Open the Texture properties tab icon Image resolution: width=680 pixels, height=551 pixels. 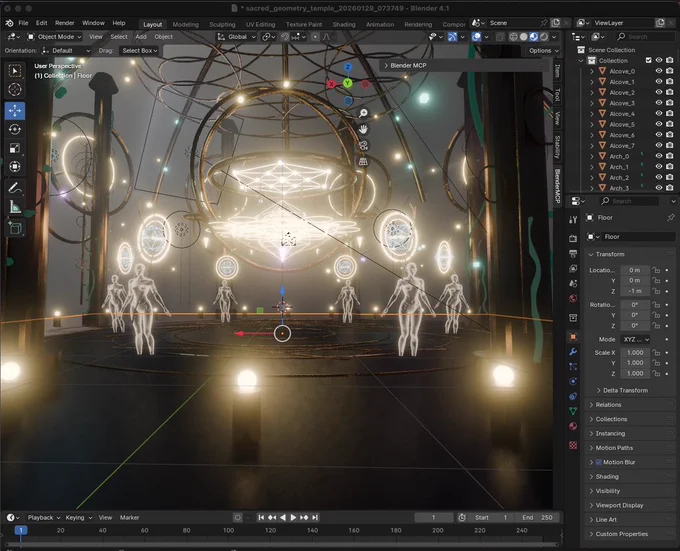(573, 445)
